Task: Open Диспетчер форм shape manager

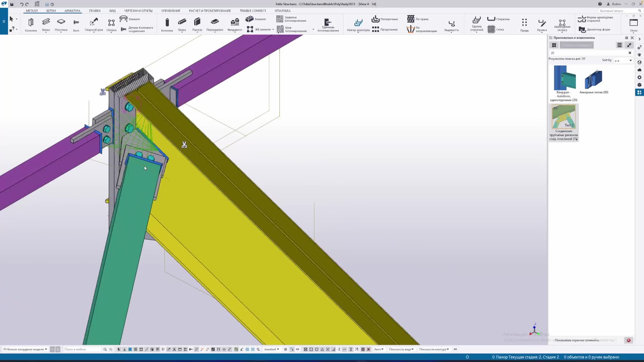Action: 595,29
